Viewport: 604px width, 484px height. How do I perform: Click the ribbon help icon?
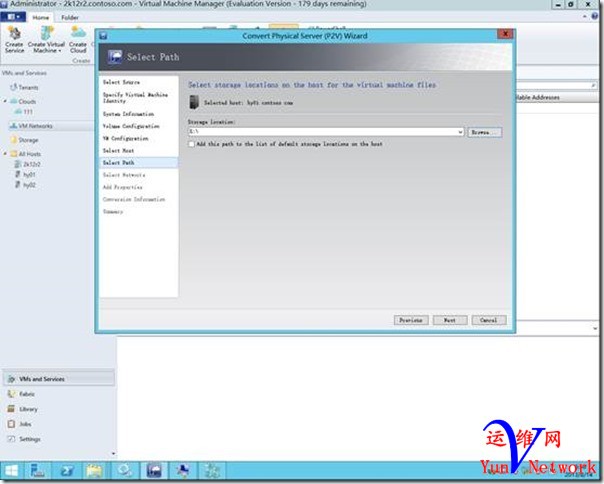pos(595,16)
